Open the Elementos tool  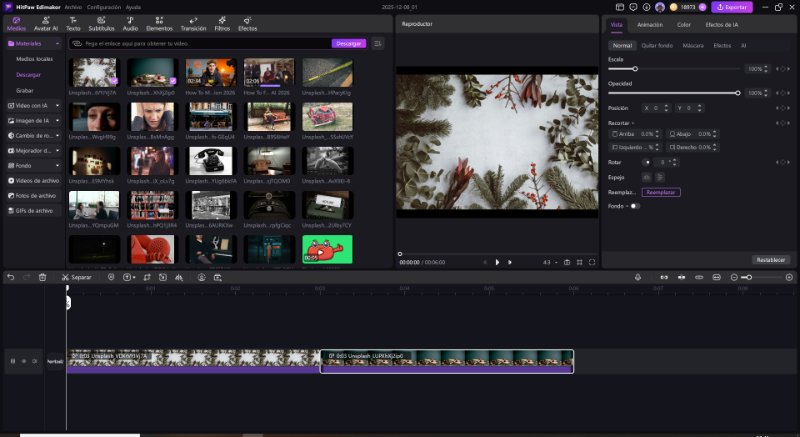[x=159, y=24]
